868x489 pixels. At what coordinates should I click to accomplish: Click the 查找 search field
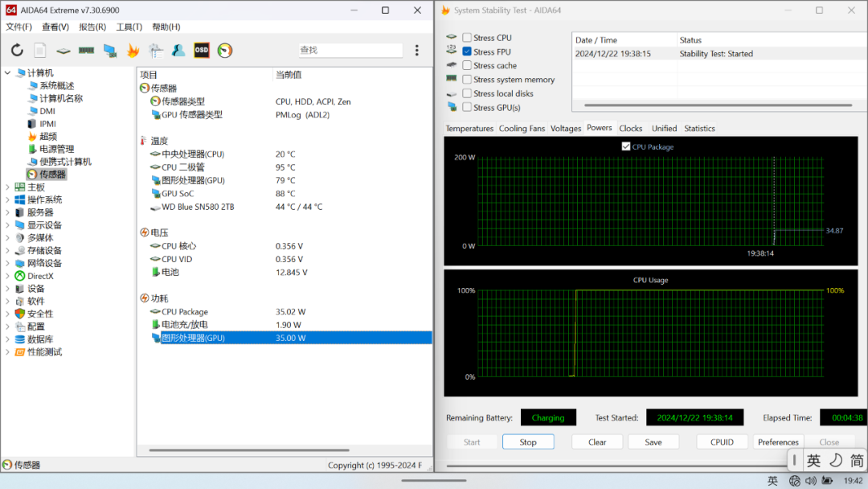tap(350, 50)
